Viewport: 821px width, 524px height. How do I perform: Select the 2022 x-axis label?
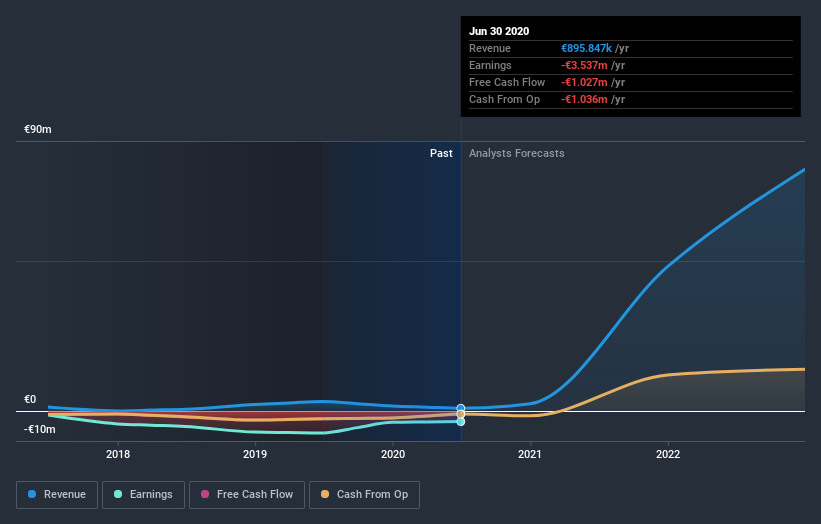(668, 454)
